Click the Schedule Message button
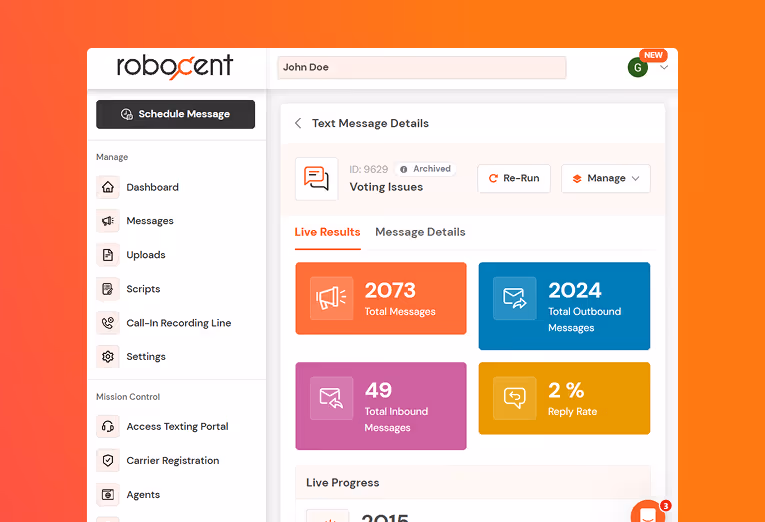This screenshot has height=522, width=765. click(175, 114)
